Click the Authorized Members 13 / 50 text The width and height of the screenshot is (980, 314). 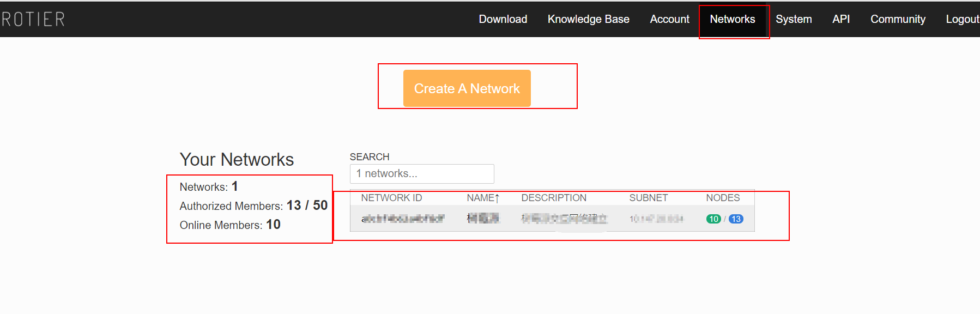(253, 206)
